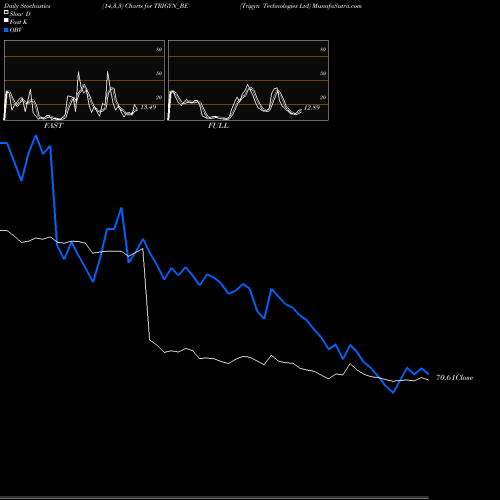Click the Fast K legend swatch
Screen dimensions: 500x500
(x=6, y=21)
